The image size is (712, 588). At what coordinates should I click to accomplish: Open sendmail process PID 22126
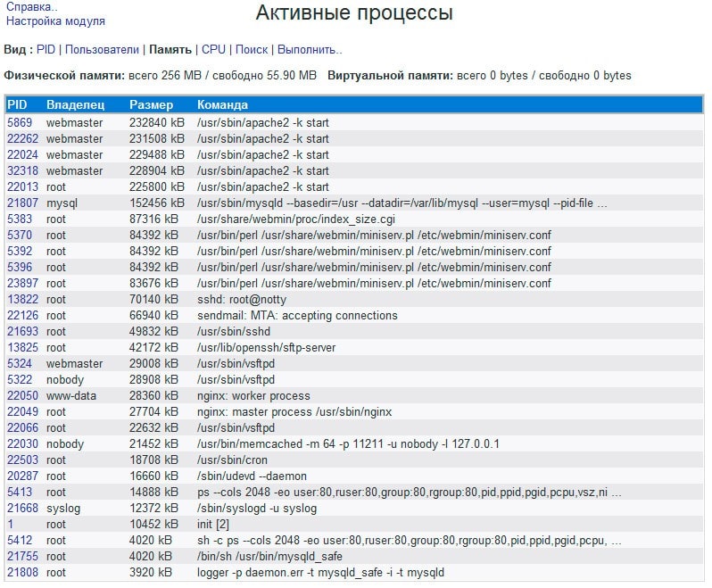tap(22, 315)
